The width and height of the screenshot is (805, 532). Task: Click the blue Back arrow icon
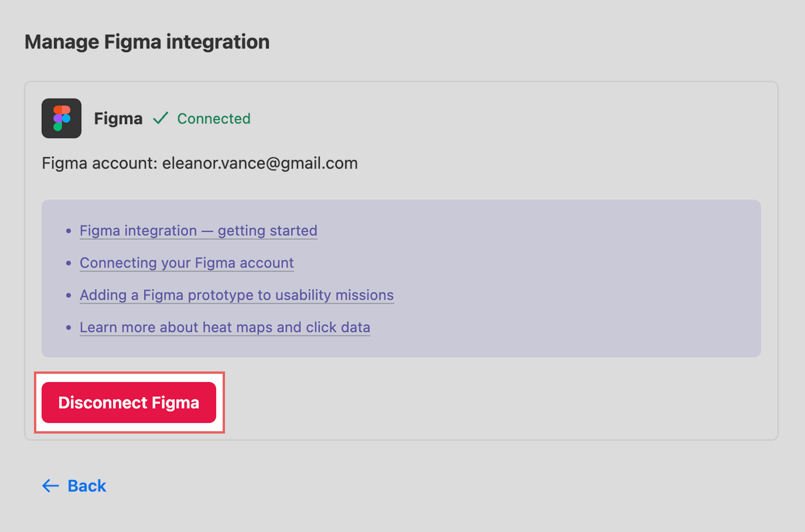coord(50,486)
